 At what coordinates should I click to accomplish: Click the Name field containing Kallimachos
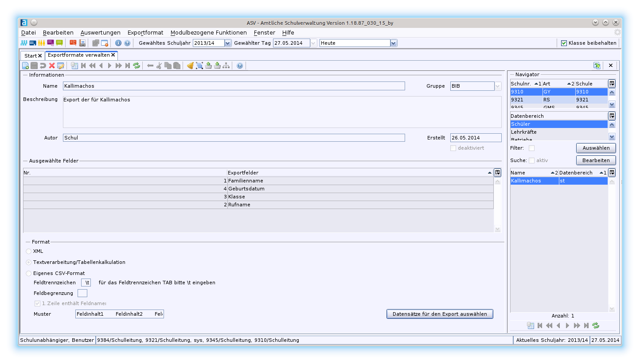coord(234,86)
